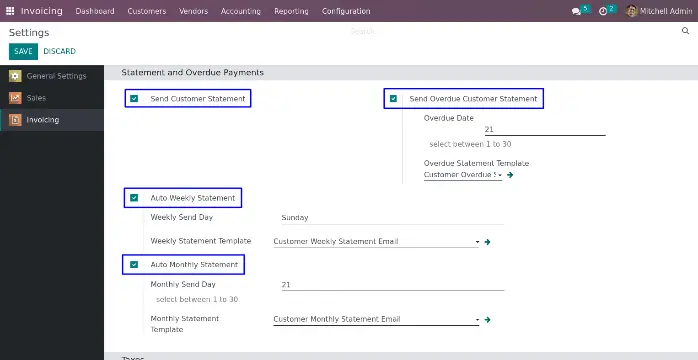The height and width of the screenshot is (360, 698).
Task: Toggle Auto Monthly Statement checkbox
Action: coord(134,264)
